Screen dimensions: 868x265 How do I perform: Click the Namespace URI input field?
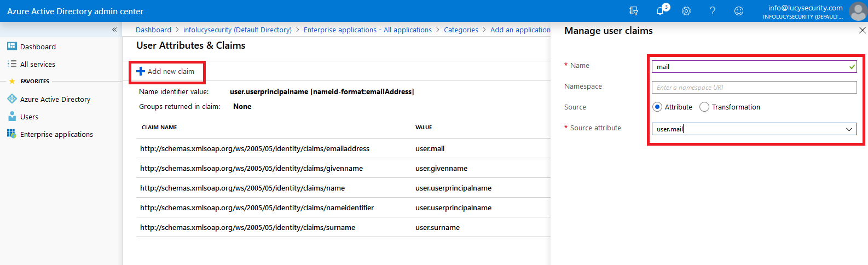click(754, 87)
